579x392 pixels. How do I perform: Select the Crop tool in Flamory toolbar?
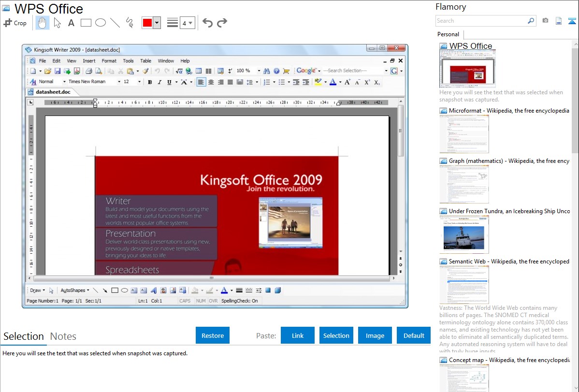[x=15, y=23]
